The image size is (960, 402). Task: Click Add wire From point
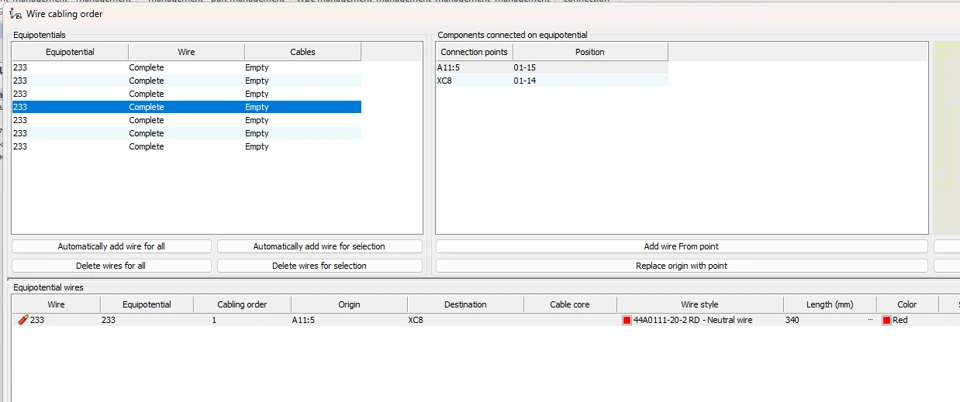pos(681,247)
